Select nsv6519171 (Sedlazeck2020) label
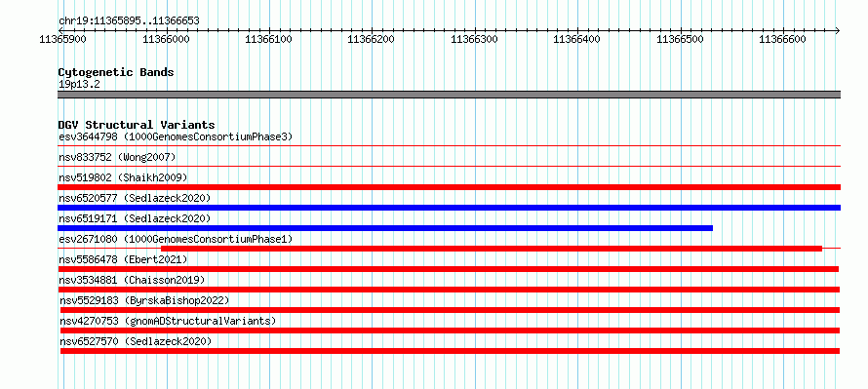The image size is (868, 389). pyautogui.click(x=135, y=218)
